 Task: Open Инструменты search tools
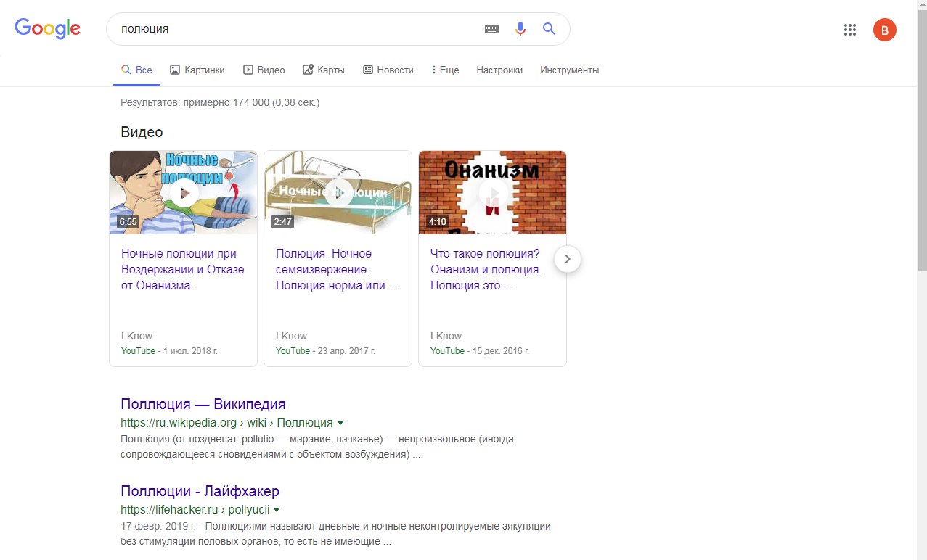point(570,70)
